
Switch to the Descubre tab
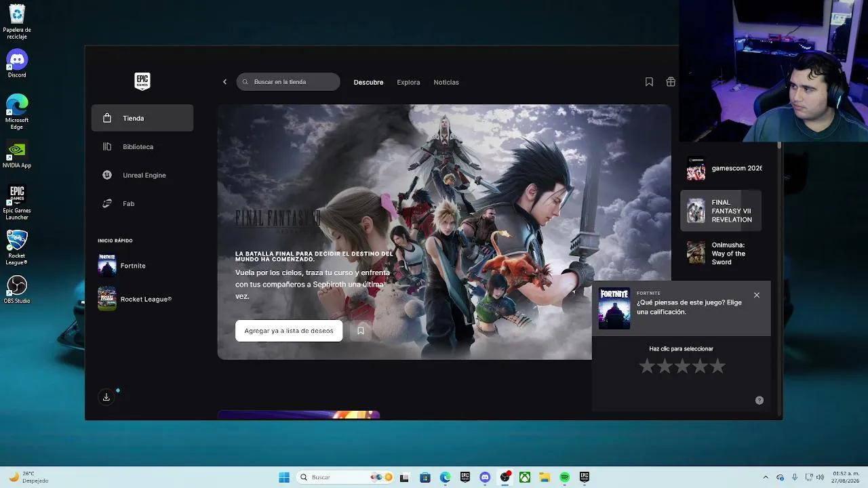[368, 82]
